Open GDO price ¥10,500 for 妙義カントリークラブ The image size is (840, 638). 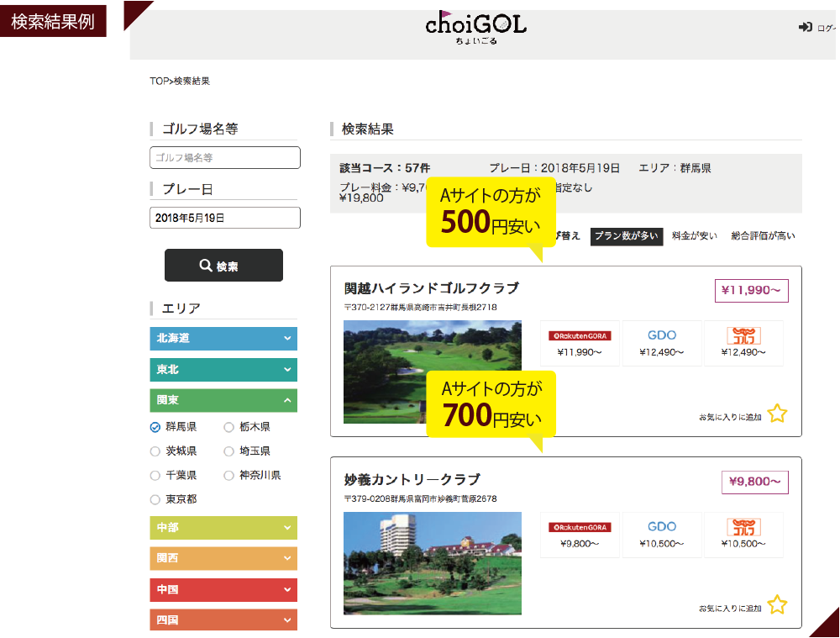click(661, 535)
